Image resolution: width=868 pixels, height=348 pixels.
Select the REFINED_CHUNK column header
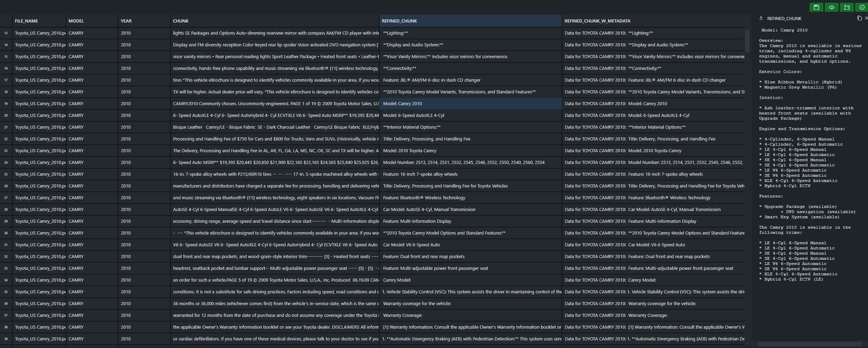pyautogui.click(x=470, y=21)
